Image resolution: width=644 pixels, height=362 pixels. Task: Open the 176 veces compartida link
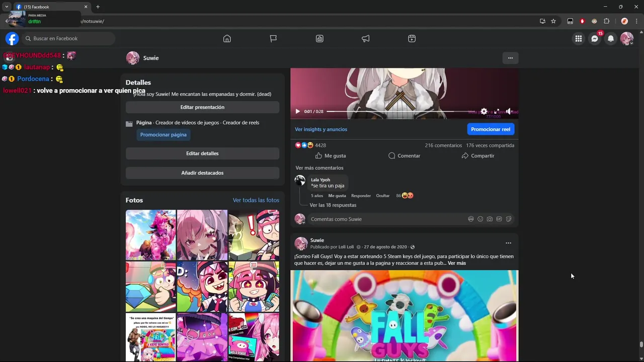click(x=490, y=145)
